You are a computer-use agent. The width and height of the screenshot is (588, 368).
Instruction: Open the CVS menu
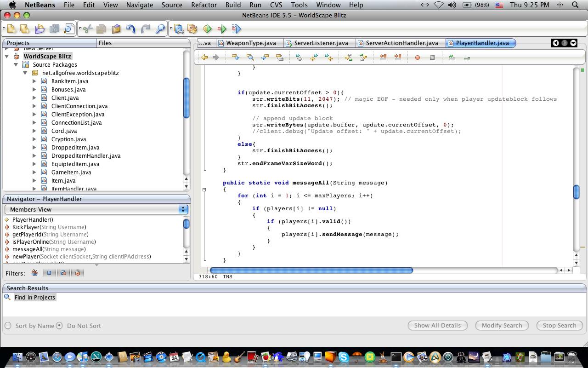pyautogui.click(x=276, y=5)
